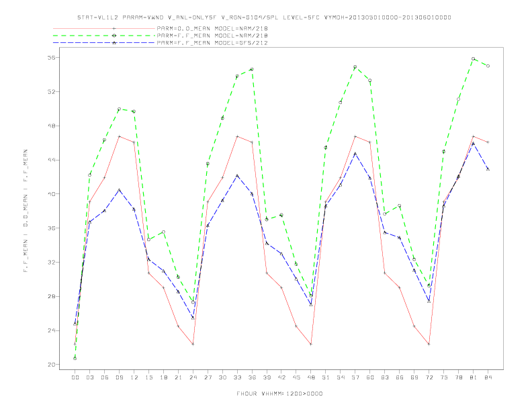Click y-axis tick label 40
Screen dimensions: 532x411
52,194
